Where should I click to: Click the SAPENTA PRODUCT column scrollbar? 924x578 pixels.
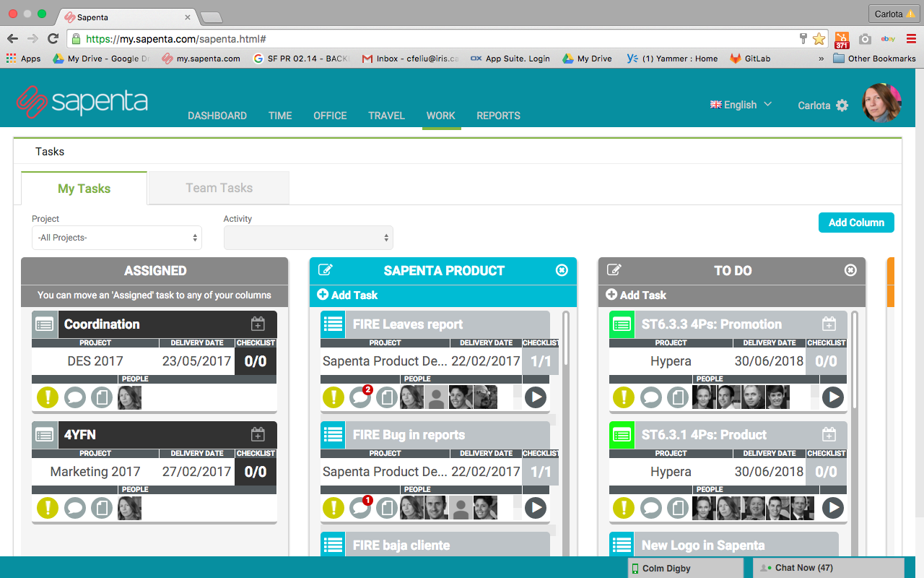566,338
